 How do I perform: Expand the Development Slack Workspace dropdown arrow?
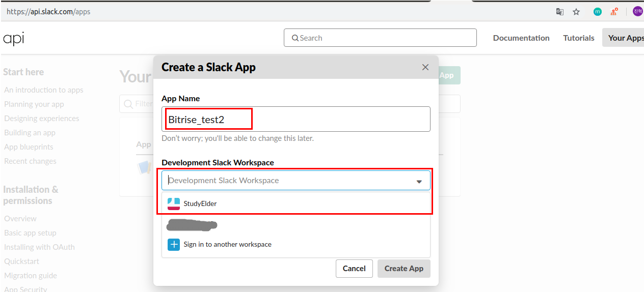(x=419, y=182)
